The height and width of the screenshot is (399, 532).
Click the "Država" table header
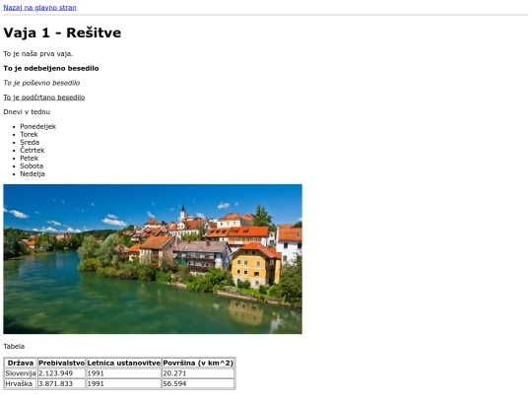click(x=21, y=363)
